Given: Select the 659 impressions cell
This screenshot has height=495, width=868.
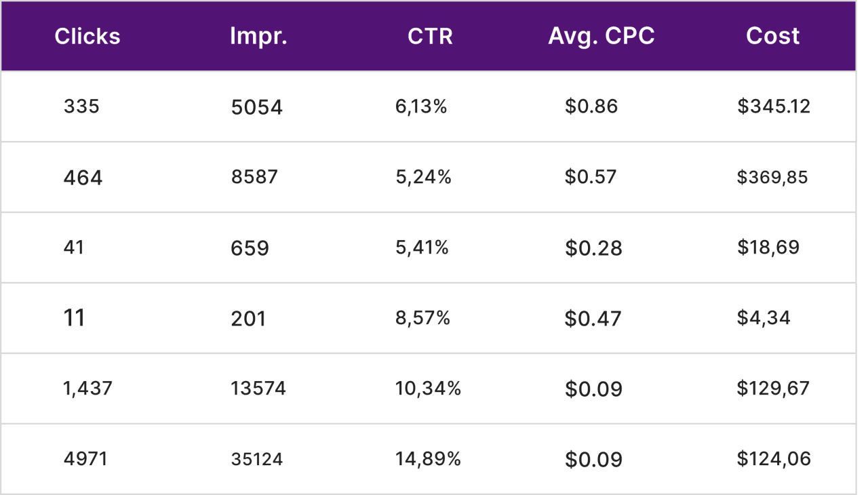Looking at the screenshot, I should tap(250, 248).
